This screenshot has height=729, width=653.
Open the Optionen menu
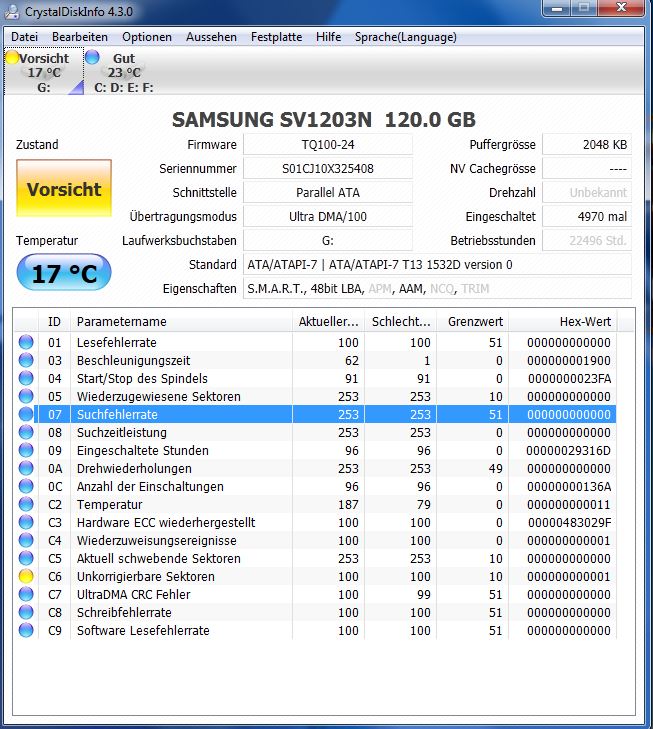pos(147,37)
